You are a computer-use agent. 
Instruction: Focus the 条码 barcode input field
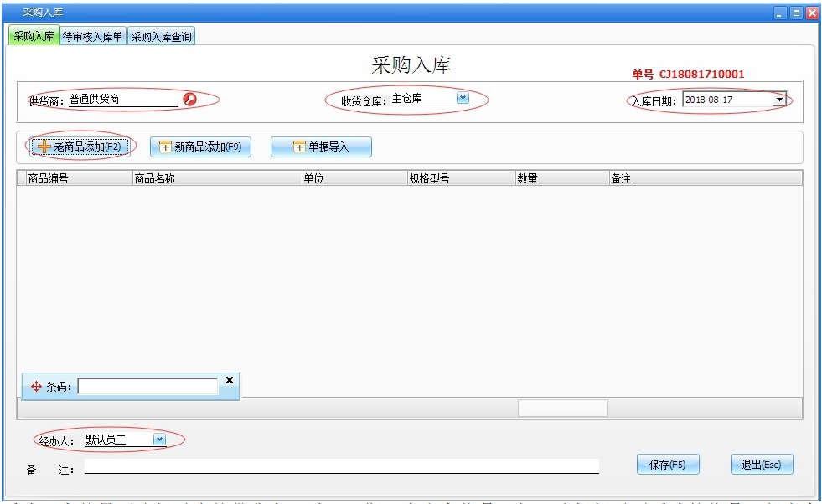[147, 387]
